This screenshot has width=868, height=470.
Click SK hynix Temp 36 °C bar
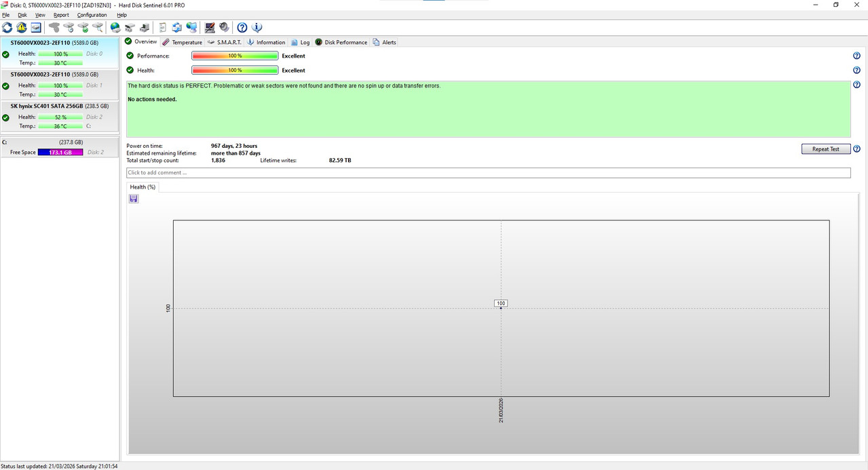coord(60,126)
